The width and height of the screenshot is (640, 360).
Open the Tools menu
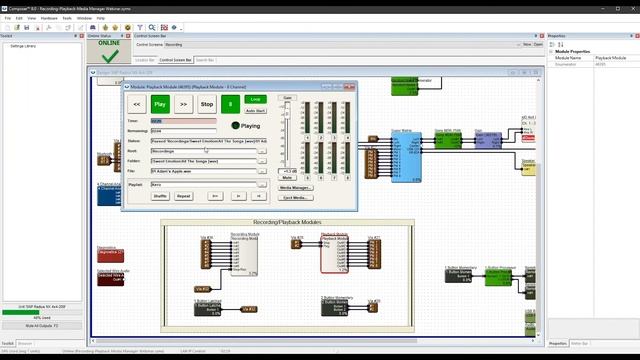click(67, 18)
